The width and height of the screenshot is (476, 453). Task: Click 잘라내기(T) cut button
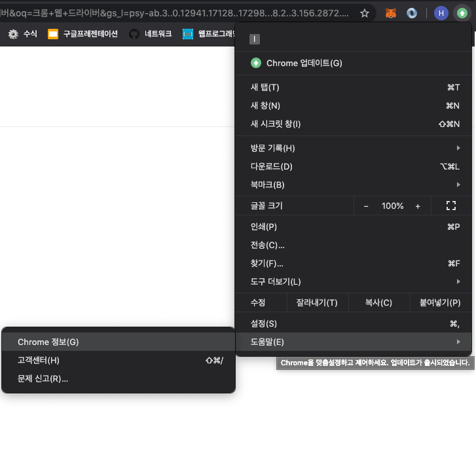pos(317,302)
